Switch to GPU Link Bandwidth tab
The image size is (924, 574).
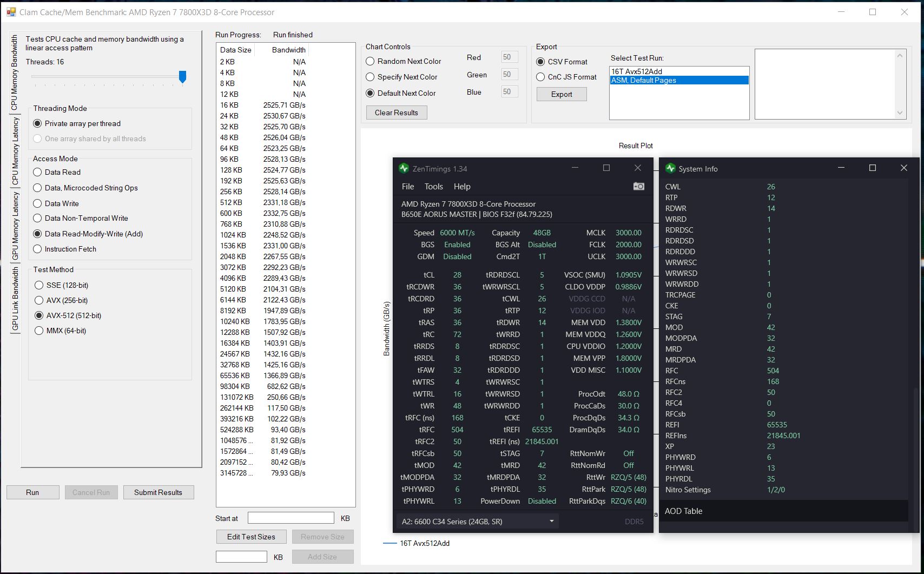(x=15, y=298)
